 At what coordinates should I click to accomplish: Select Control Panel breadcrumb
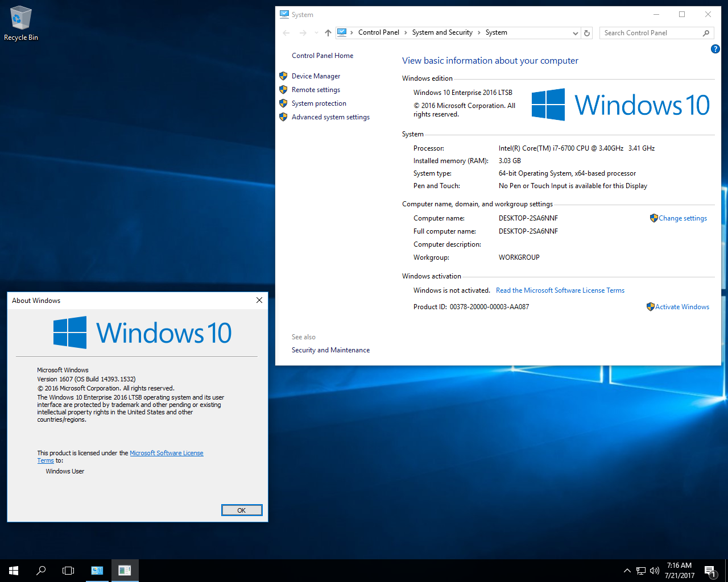[x=379, y=32]
